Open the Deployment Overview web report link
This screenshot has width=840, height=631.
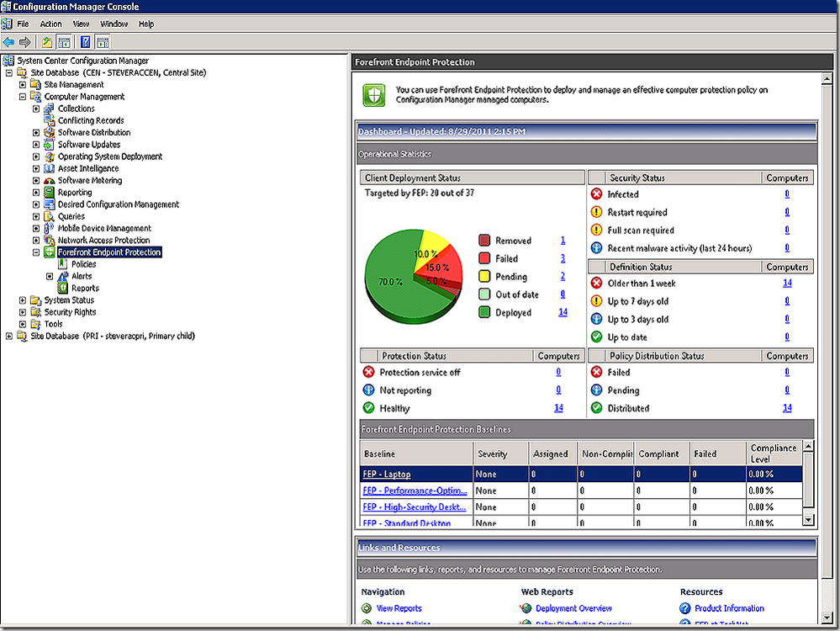coord(573,608)
